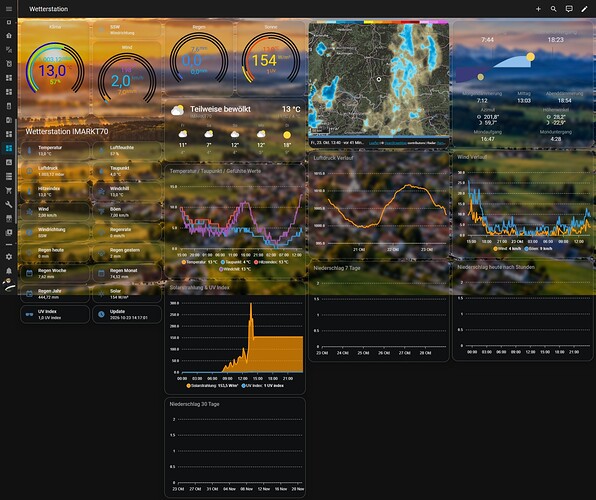The image size is (596, 500).
Task: Open the sidebar hamburger menu
Action: pyautogui.click(x=9, y=9)
